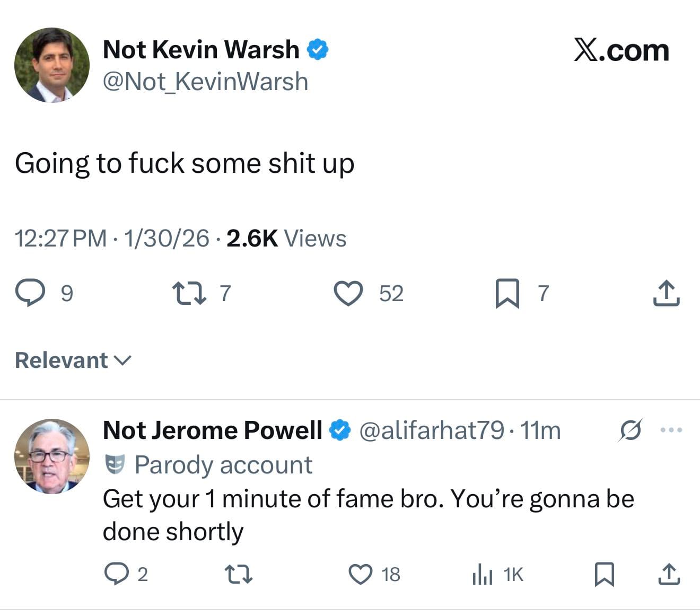View analytics for the reply

(x=483, y=575)
